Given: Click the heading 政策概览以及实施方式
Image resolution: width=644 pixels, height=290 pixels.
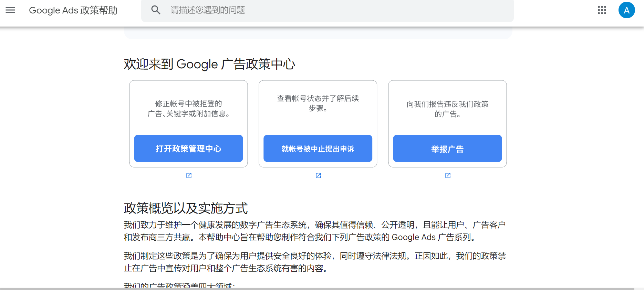Looking at the screenshot, I should (186, 208).
